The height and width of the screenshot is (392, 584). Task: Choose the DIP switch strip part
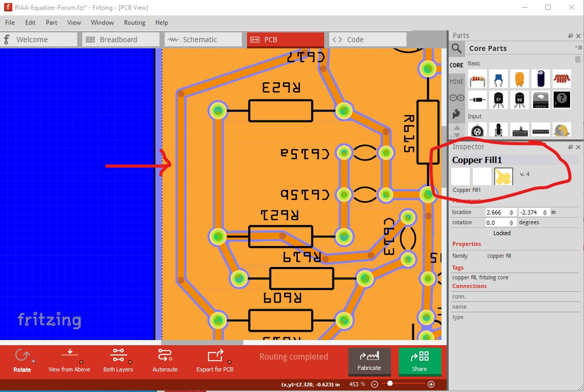click(540, 130)
